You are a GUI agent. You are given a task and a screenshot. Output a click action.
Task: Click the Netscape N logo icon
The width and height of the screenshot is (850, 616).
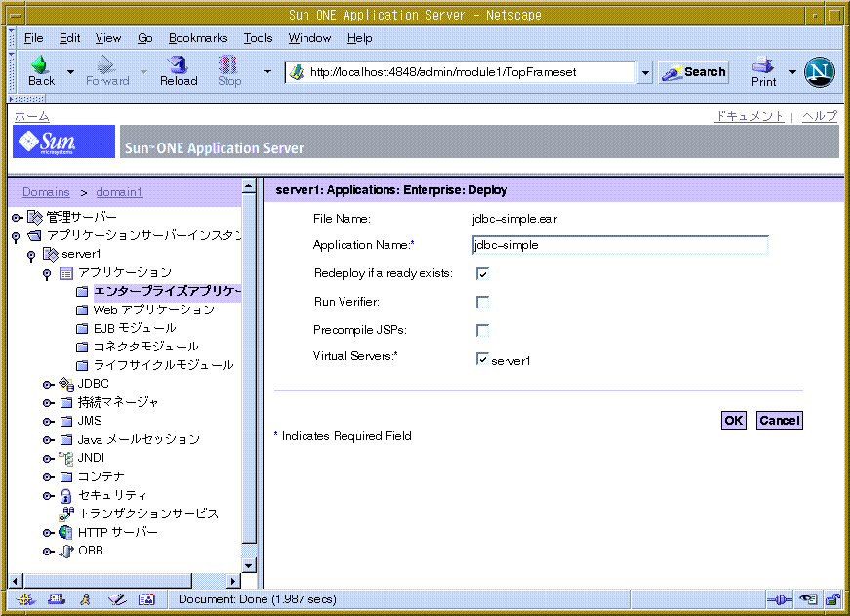819,71
